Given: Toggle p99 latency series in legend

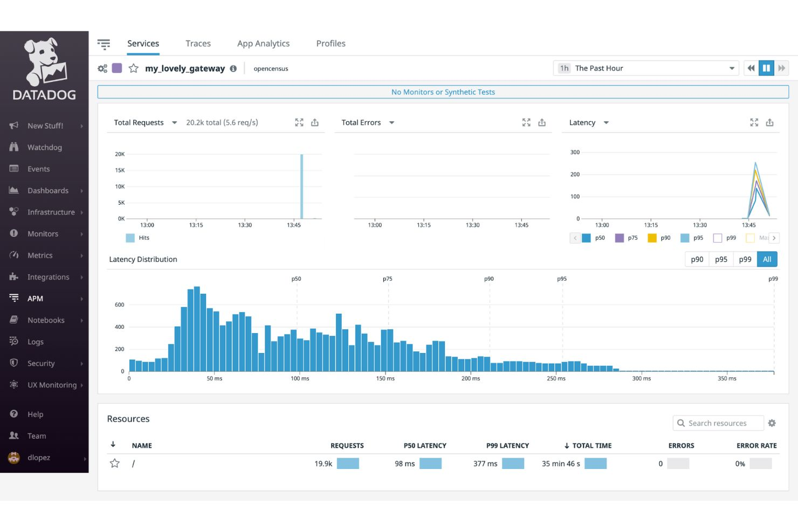Looking at the screenshot, I should [725, 238].
